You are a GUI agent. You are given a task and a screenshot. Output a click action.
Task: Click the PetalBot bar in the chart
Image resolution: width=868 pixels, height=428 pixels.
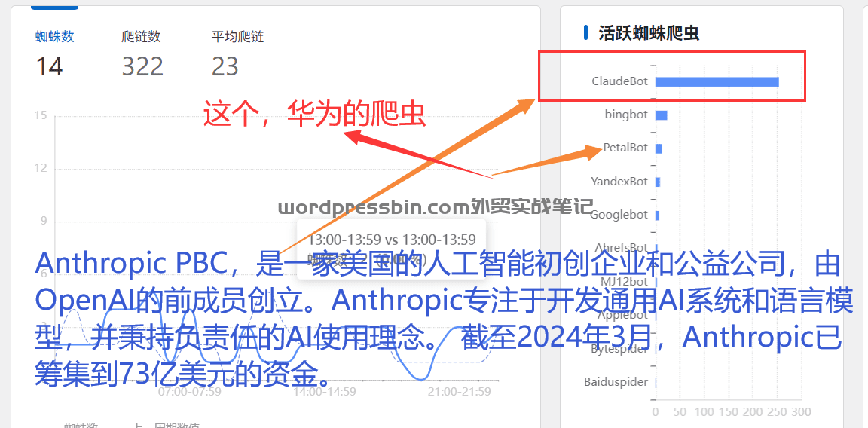tap(659, 148)
